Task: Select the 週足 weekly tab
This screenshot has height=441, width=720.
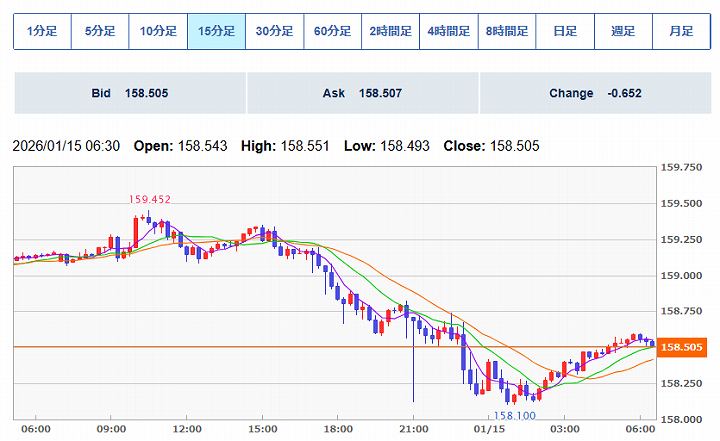Action: coord(623,31)
